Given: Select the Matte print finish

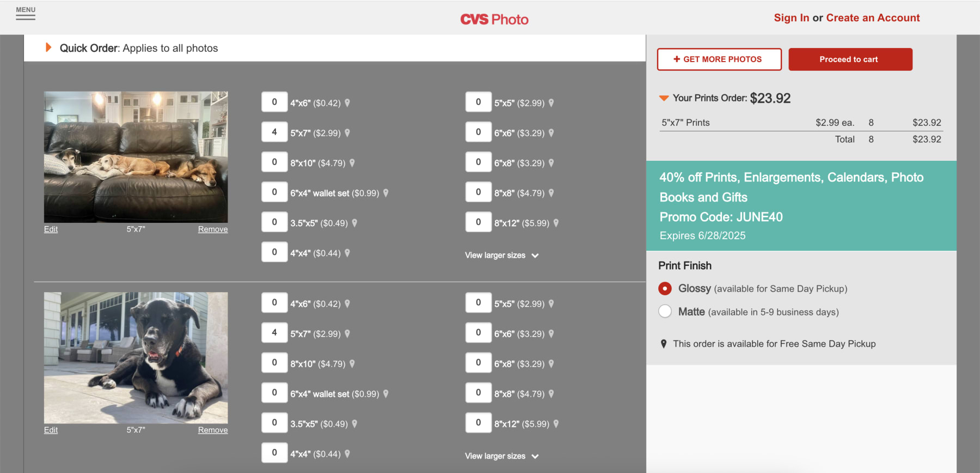Looking at the screenshot, I should coord(665,312).
